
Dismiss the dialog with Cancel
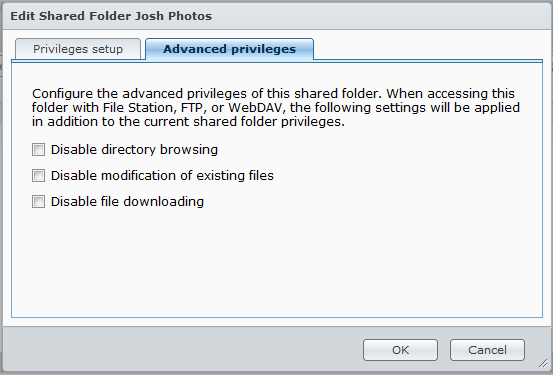(487, 350)
